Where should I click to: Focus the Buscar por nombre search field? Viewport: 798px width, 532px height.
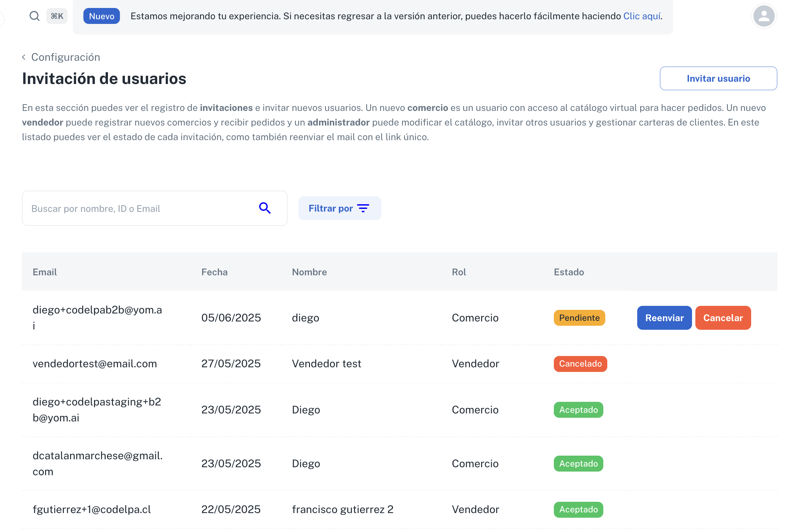point(139,208)
